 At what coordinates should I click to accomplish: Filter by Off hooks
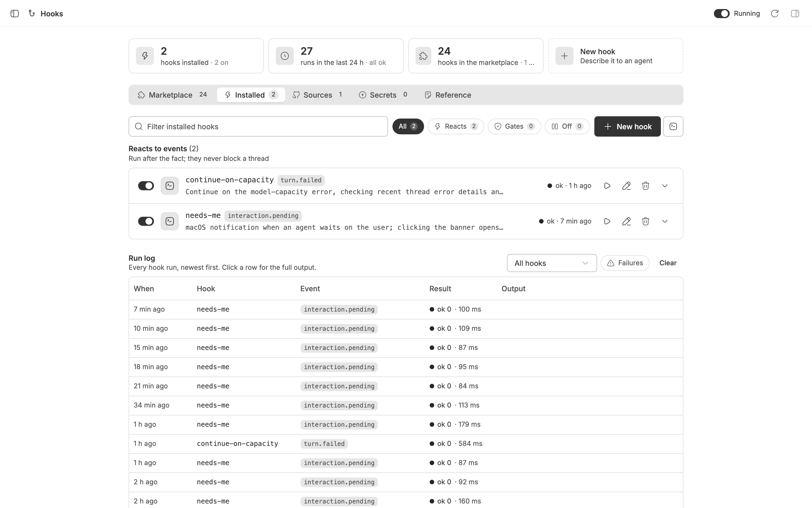coord(567,126)
